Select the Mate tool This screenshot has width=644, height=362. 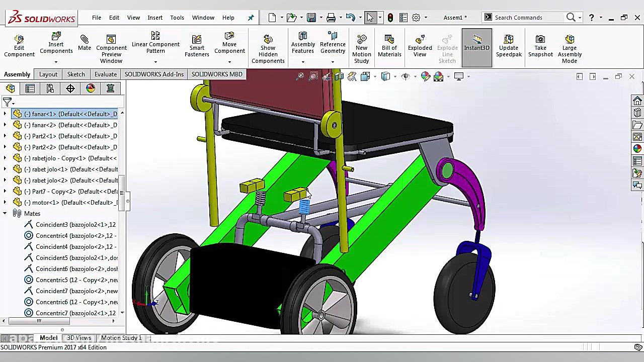pos(85,43)
